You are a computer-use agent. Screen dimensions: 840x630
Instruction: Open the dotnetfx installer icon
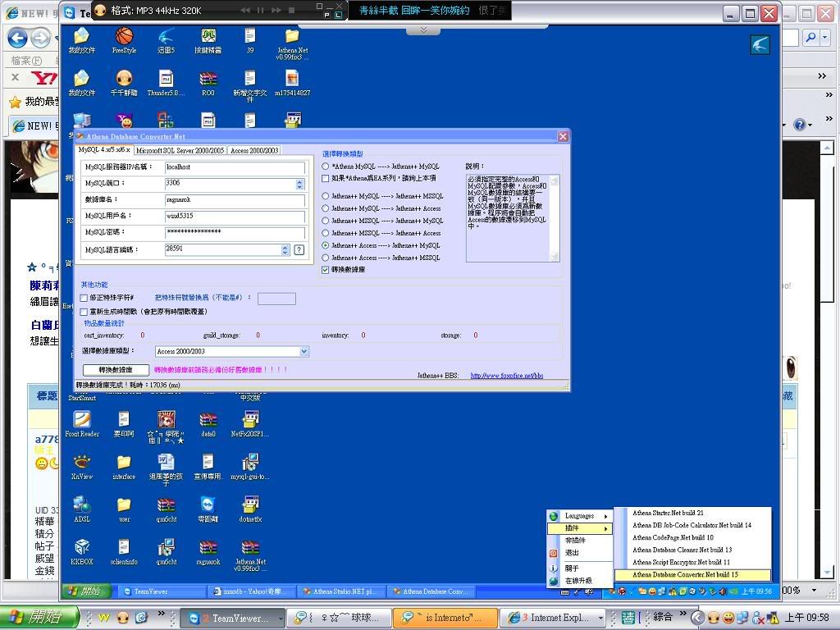(250, 509)
